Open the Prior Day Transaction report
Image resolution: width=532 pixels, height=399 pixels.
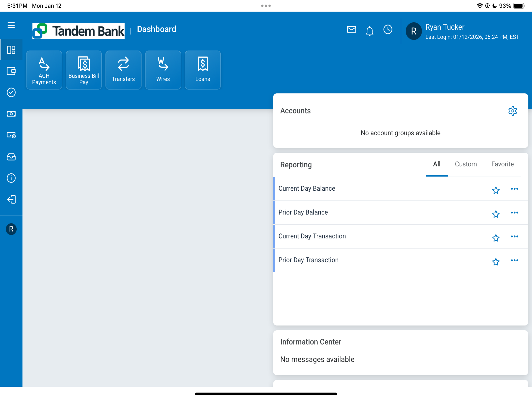pyautogui.click(x=308, y=260)
